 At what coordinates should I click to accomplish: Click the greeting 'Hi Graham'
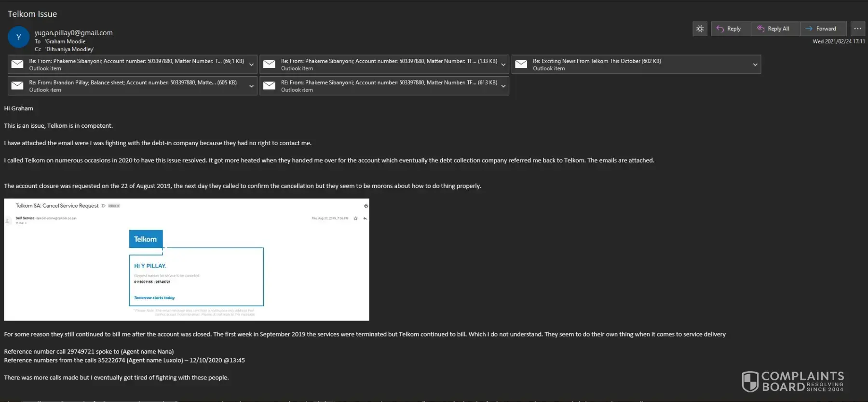[x=19, y=108]
